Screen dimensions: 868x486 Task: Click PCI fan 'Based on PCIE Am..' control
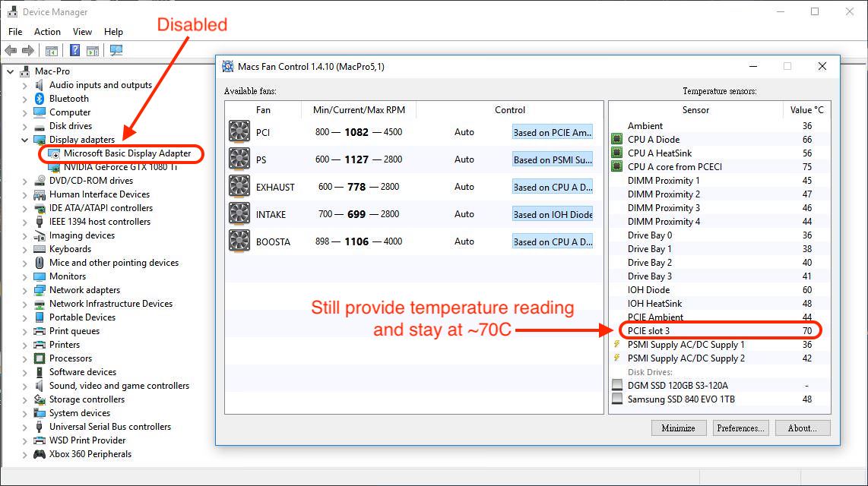click(x=553, y=132)
